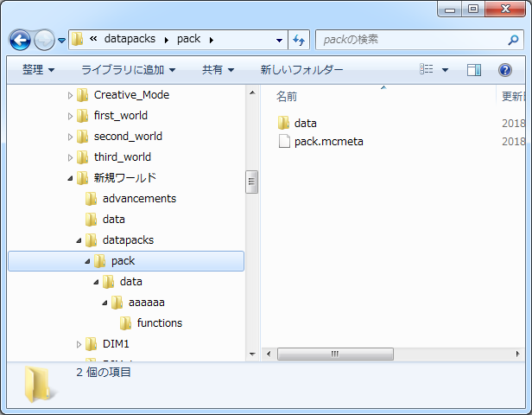Open the address bar history dropdown
Image resolution: width=532 pixels, height=415 pixels.
click(x=279, y=40)
